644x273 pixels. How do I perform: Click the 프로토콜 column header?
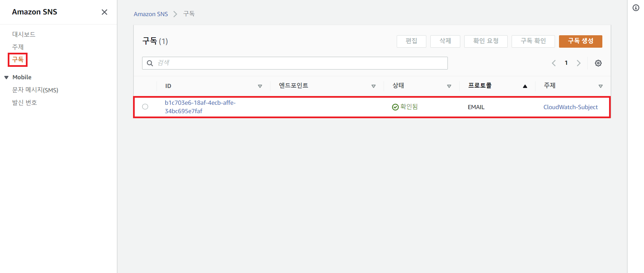480,86
